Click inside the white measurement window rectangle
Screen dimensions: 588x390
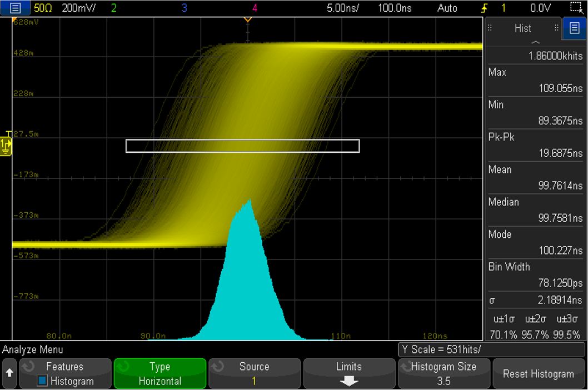click(242, 146)
